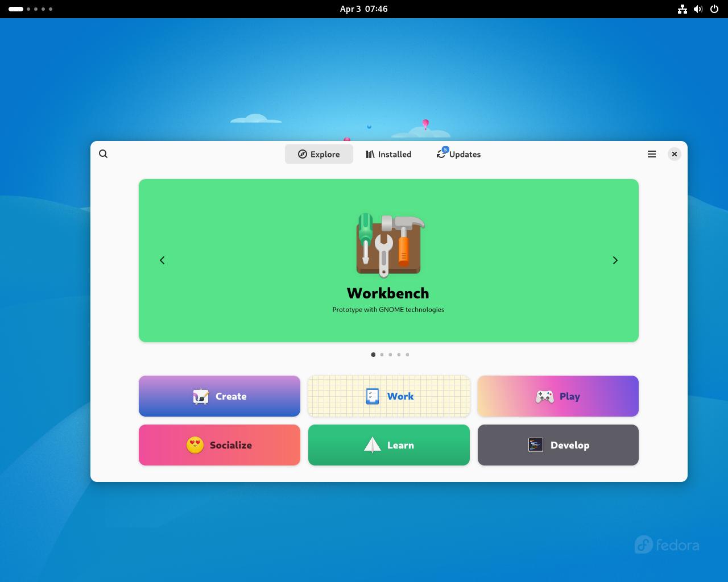Click the Work checklist icon
Viewport: 728px width, 582px height.
coord(373,396)
